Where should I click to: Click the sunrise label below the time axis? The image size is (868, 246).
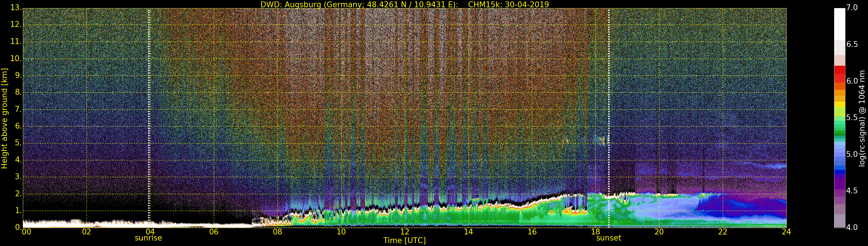[148, 238]
